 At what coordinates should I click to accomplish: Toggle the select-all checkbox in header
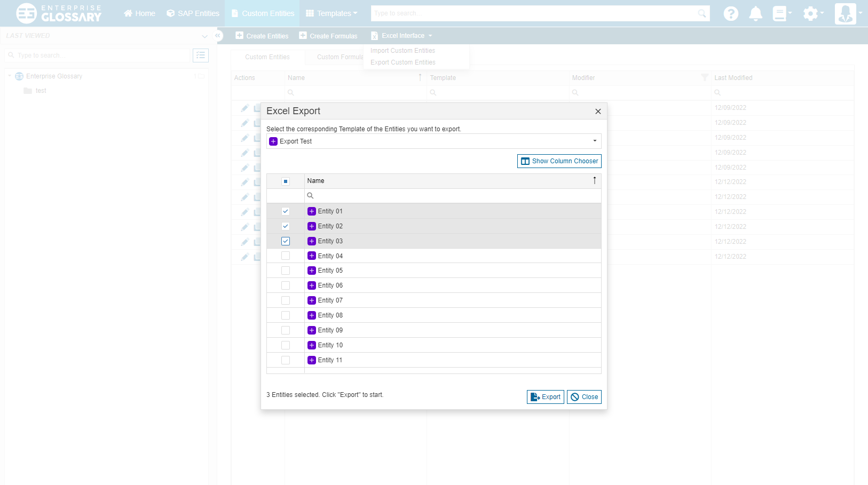pos(286,181)
